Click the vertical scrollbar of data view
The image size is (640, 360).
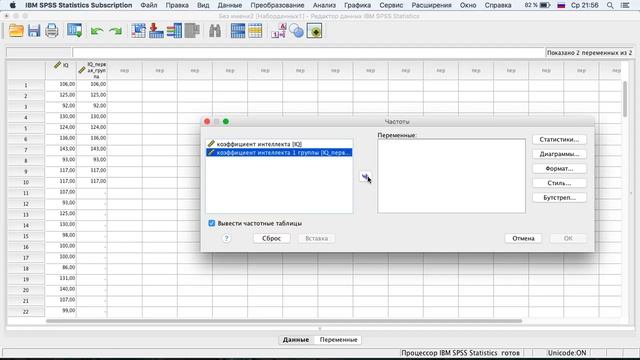tap(625, 98)
